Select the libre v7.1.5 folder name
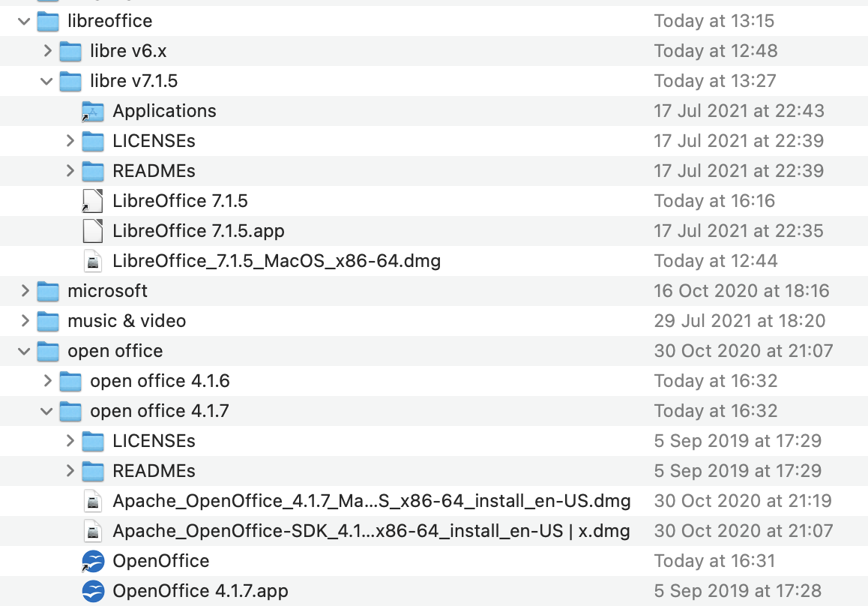The image size is (868, 606). click(x=133, y=81)
